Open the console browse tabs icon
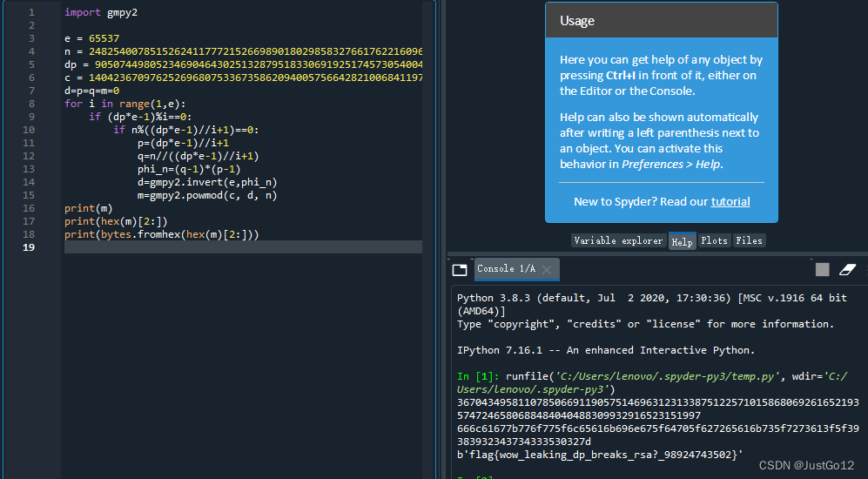 pos(460,270)
